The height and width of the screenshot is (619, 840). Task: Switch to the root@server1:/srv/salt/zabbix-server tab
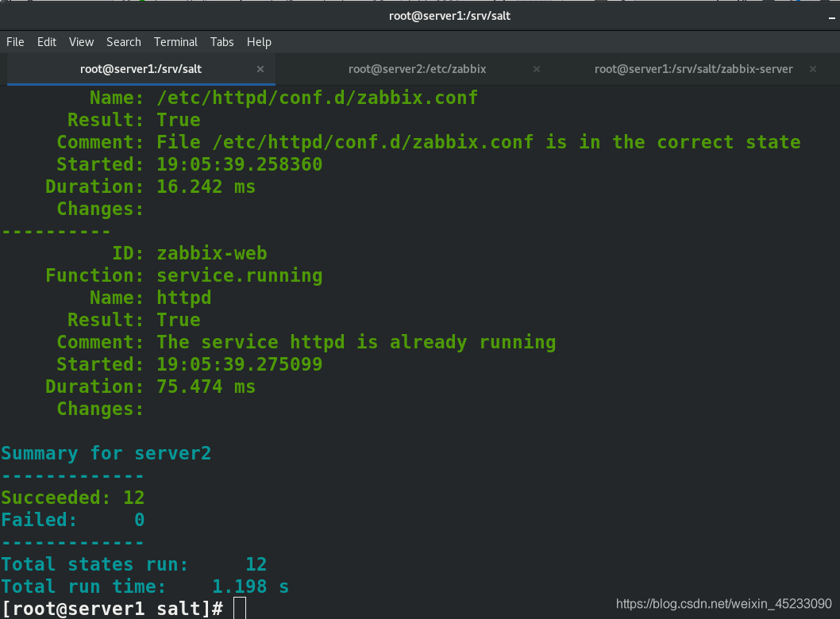point(693,69)
